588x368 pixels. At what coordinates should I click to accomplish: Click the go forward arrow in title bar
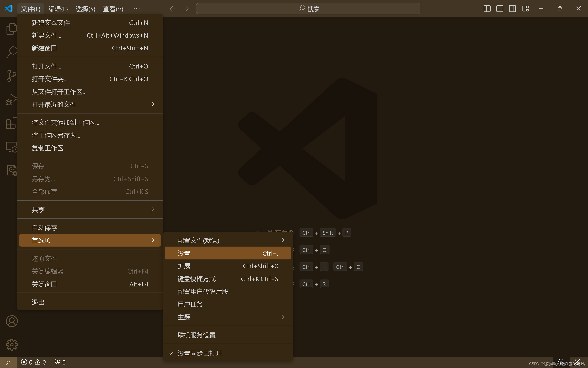(186, 9)
